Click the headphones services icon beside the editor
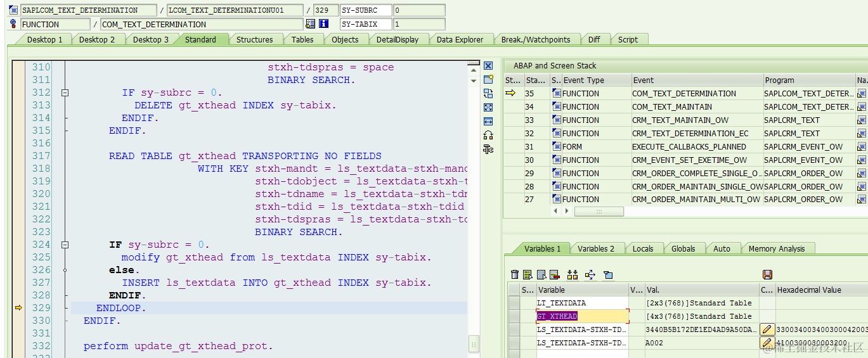Screen dimensions: 868x358 tap(488, 135)
